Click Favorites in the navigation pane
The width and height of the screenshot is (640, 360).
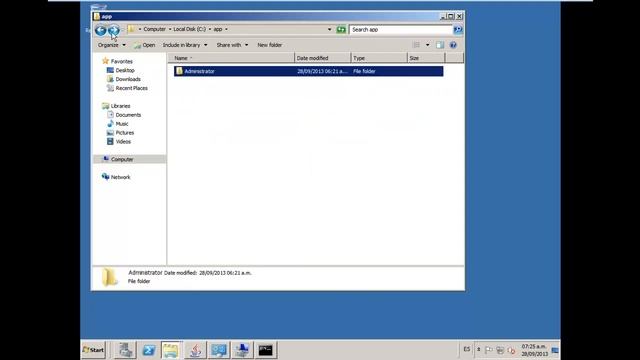tap(122, 61)
